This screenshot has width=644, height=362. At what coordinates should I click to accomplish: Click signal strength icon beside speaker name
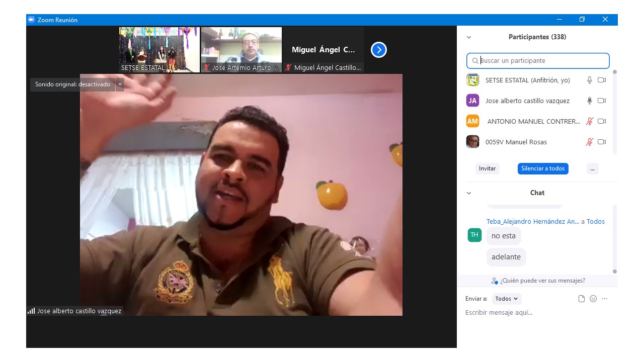click(31, 311)
